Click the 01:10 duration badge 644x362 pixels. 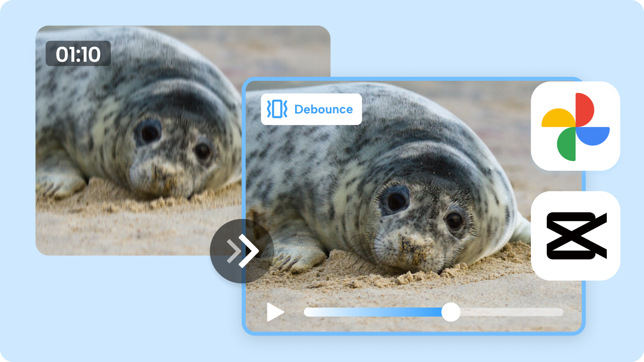tap(78, 54)
